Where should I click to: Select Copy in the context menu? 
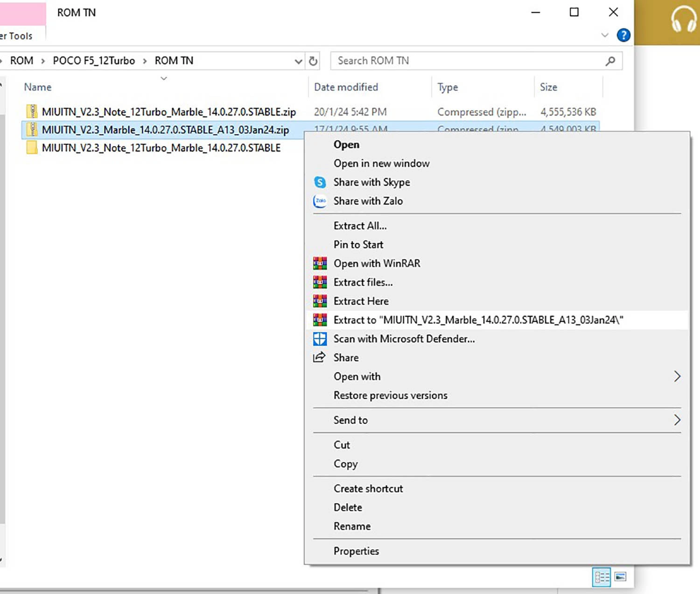[345, 464]
